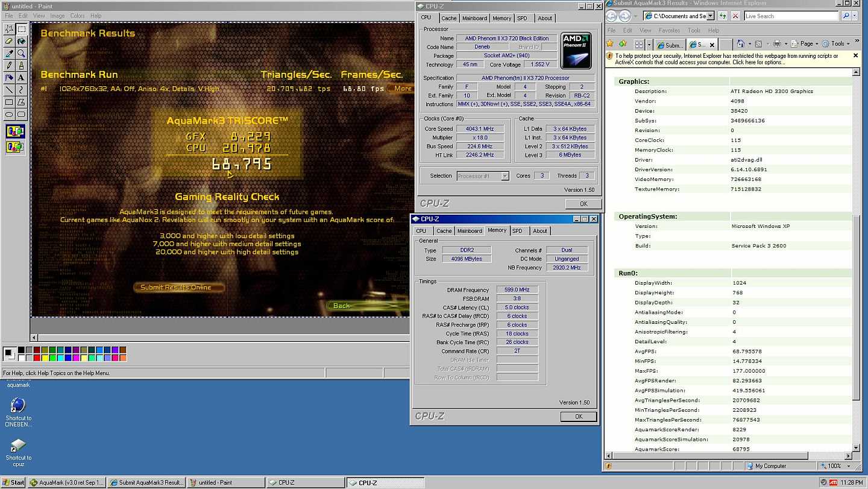This screenshot has height=489, width=868.
Task: Pick the Eraser tool in Paint
Action: tap(10, 41)
